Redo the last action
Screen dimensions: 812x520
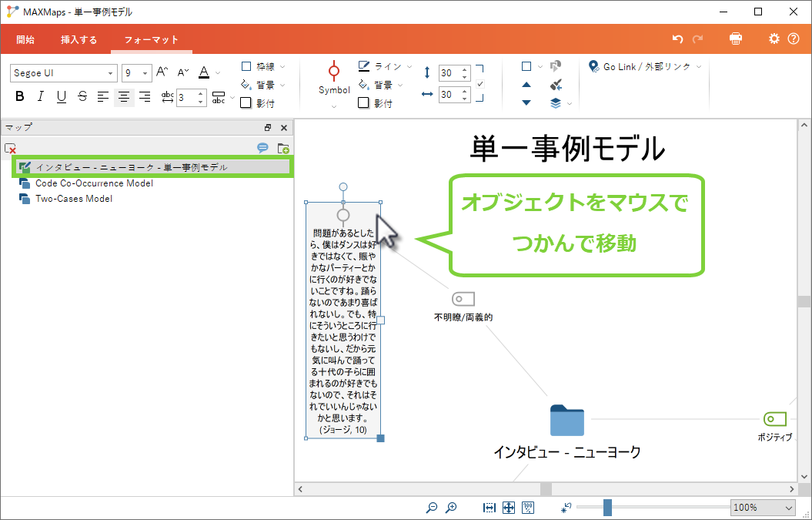point(698,39)
